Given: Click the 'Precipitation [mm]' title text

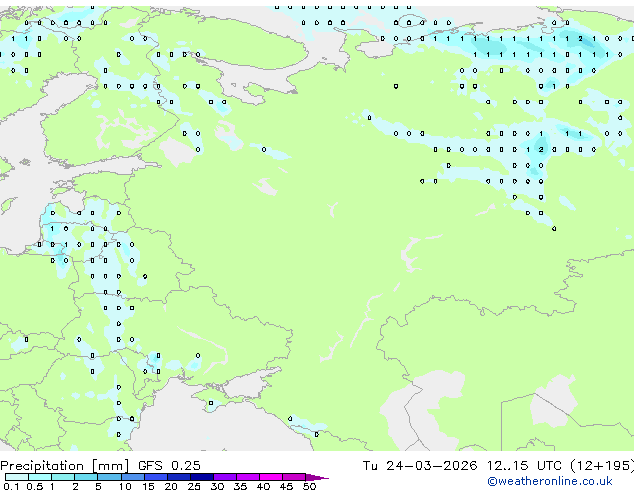Looking at the screenshot, I should point(65,466).
